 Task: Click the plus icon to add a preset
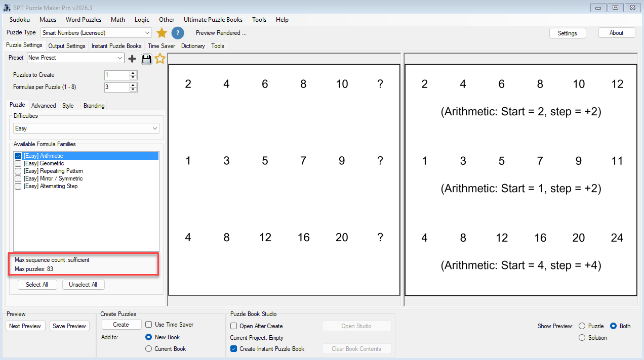[x=132, y=59]
